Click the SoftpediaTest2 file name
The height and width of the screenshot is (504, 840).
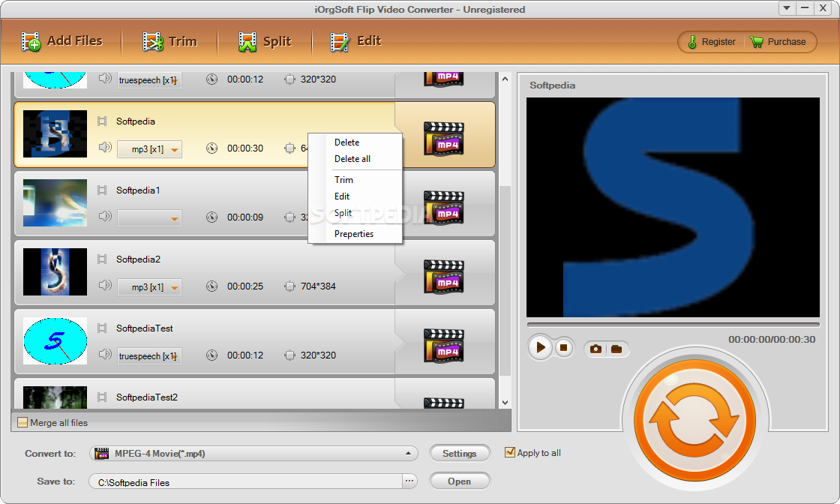click(x=147, y=397)
